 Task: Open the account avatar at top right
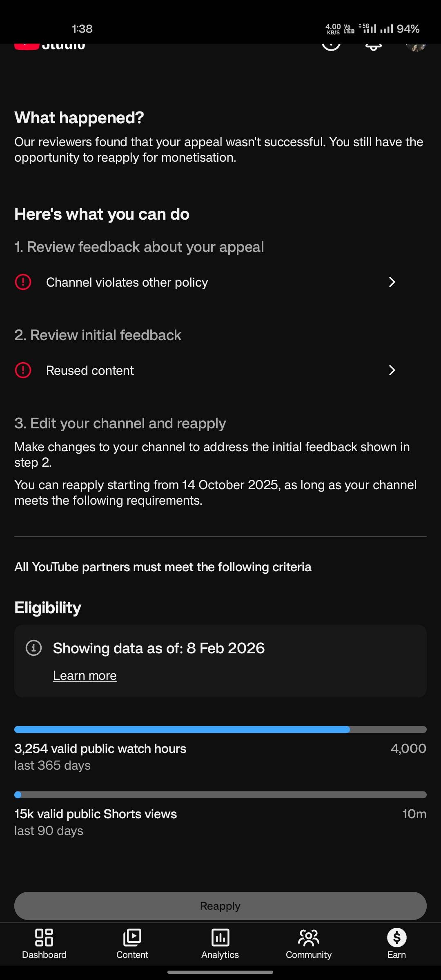[x=416, y=46]
